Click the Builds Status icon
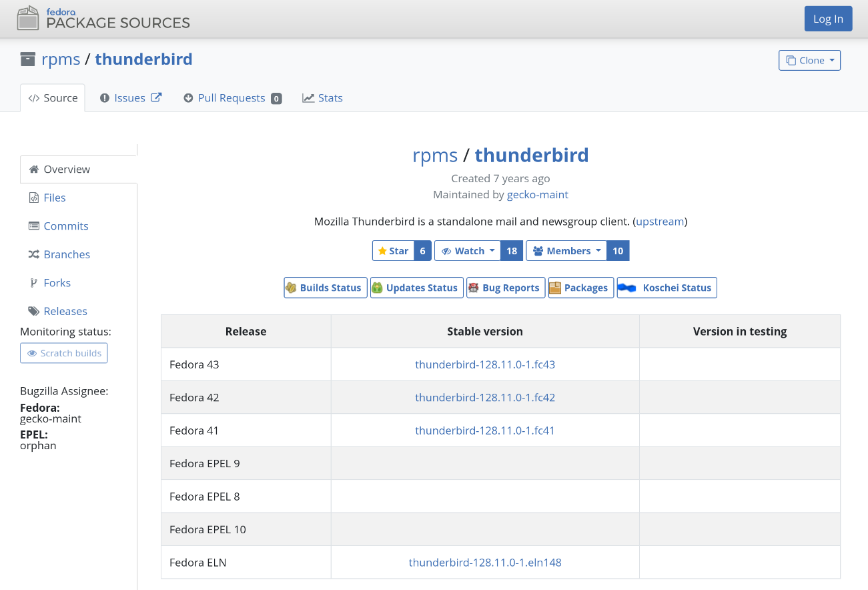The height and width of the screenshot is (590, 868). [291, 288]
